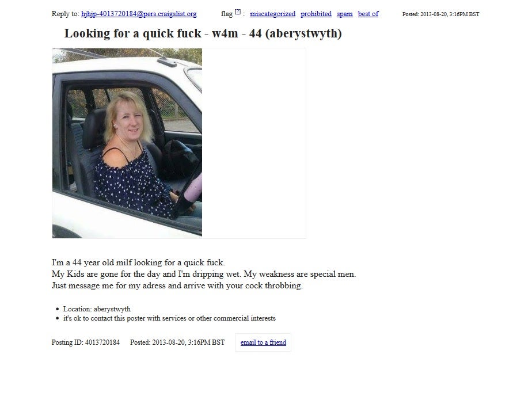Viewport: 532px width, 400px height.
Task: Click the commercial interests contact notice line
Action: point(169,318)
